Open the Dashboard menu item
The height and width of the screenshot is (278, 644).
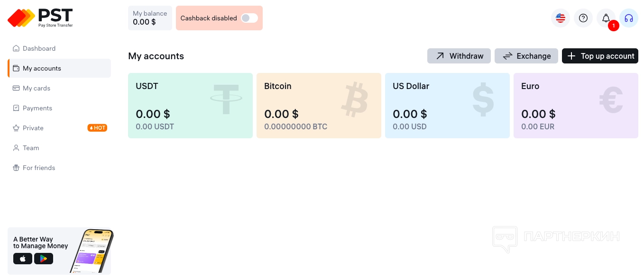39,48
